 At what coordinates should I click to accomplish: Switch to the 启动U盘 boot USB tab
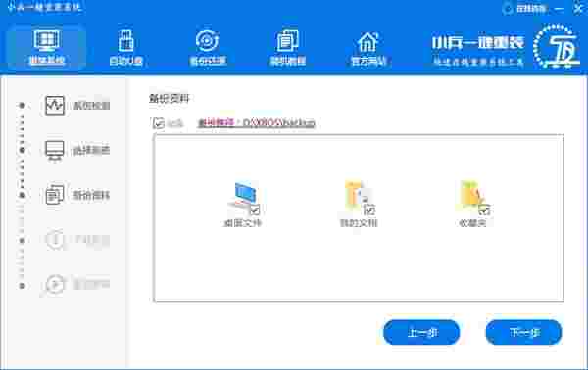pyautogui.click(x=126, y=48)
